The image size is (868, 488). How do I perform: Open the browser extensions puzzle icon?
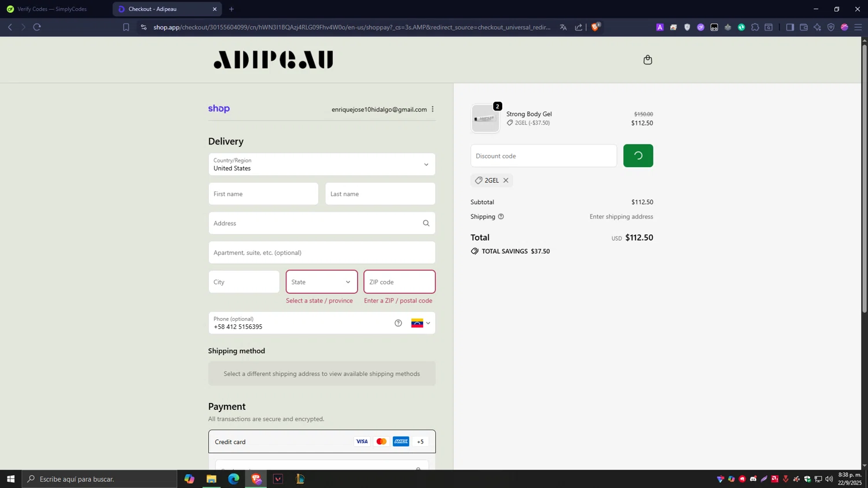(755, 27)
